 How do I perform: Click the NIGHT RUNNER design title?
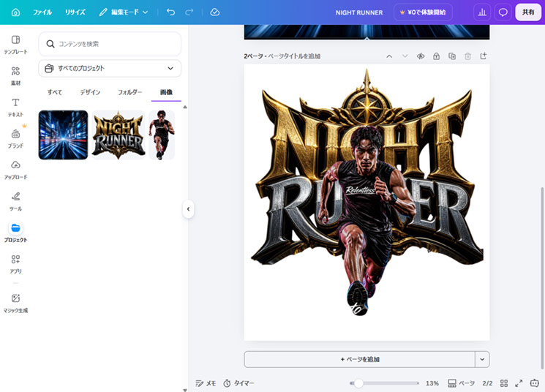click(x=359, y=12)
